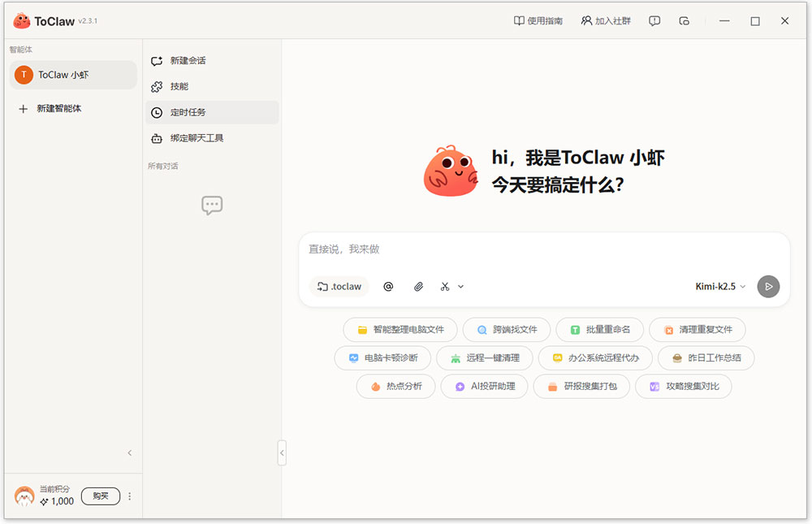Select the ToClaw 小虾 agent
The width and height of the screenshot is (812, 524).
click(73, 75)
